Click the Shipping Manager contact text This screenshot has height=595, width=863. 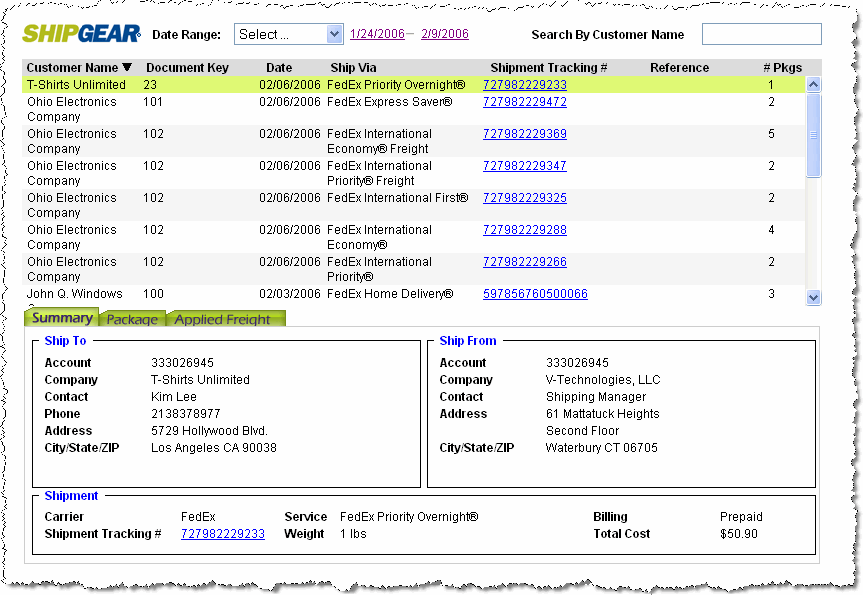pyautogui.click(x=596, y=397)
